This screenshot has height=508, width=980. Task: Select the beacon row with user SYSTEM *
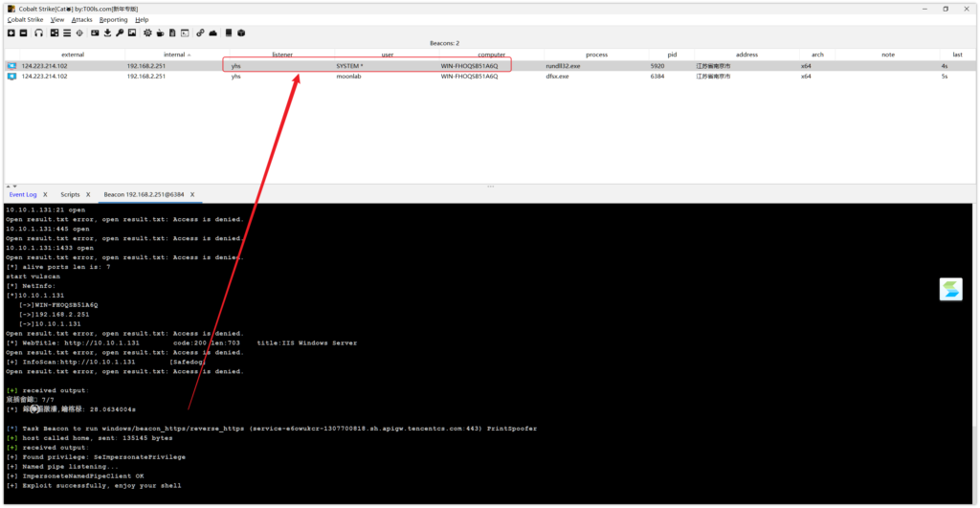(x=490, y=66)
